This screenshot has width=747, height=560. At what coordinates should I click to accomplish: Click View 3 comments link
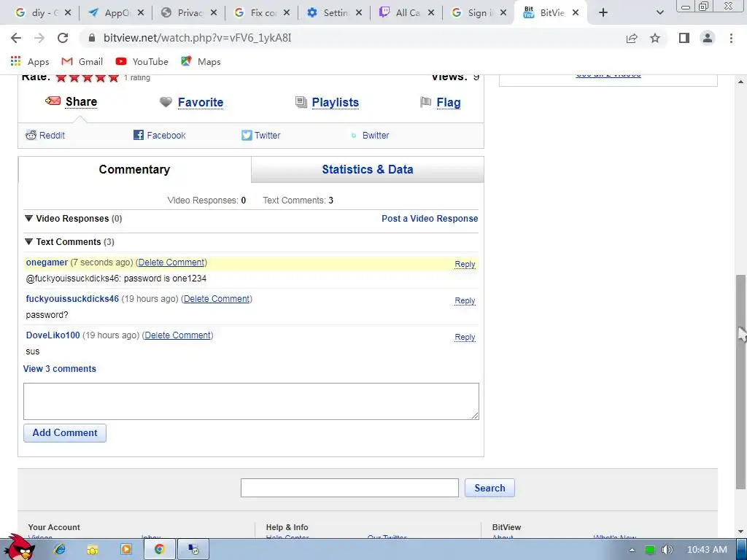pyautogui.click(x=60, y=368)
